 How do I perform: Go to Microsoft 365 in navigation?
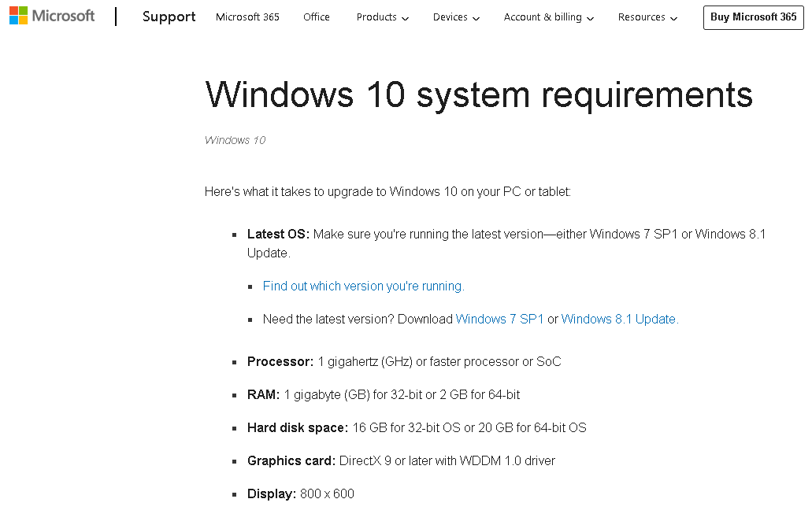click(247, 17)
